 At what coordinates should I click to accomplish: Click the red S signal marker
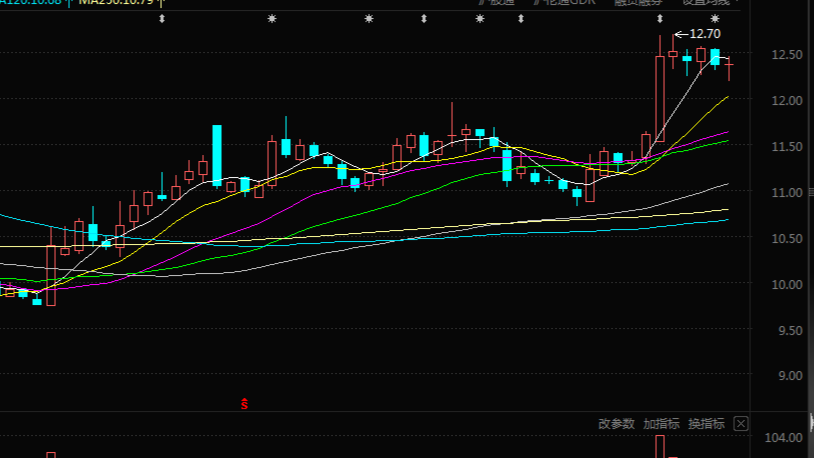(244, 403)
